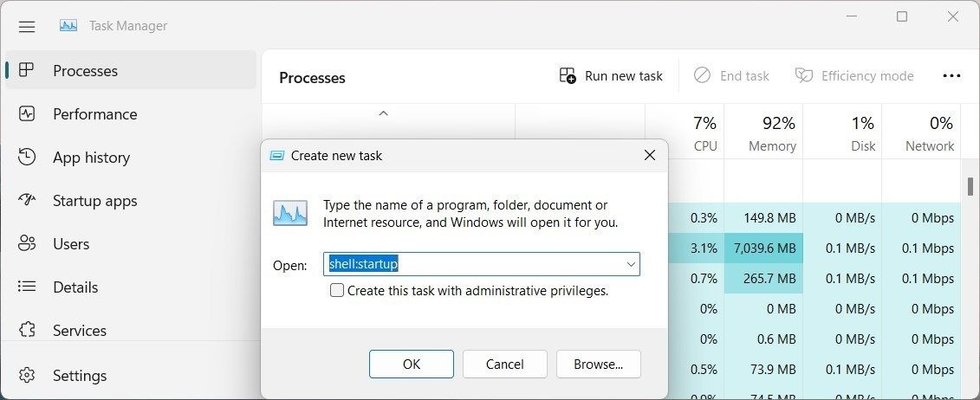Sort by Network column header
Viewport: 980px width, 400px height.
[x=921, y=132]
